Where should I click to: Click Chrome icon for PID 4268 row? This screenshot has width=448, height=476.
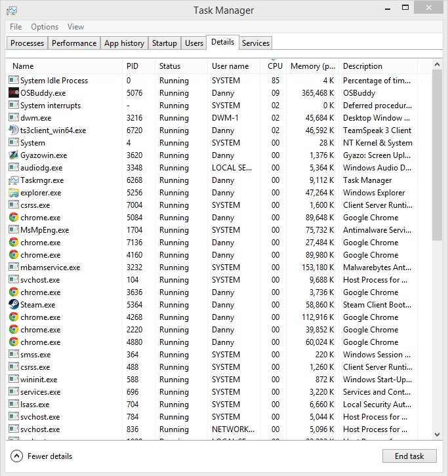pos(14,317)
